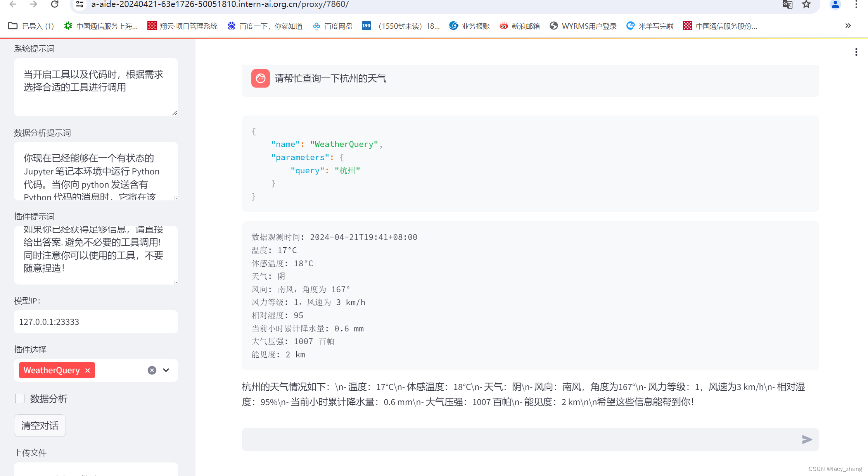The width and height of the screenshot is (868, 476).
Task: Open the 百度网盘 bookmark
Action: coord(333,26)
